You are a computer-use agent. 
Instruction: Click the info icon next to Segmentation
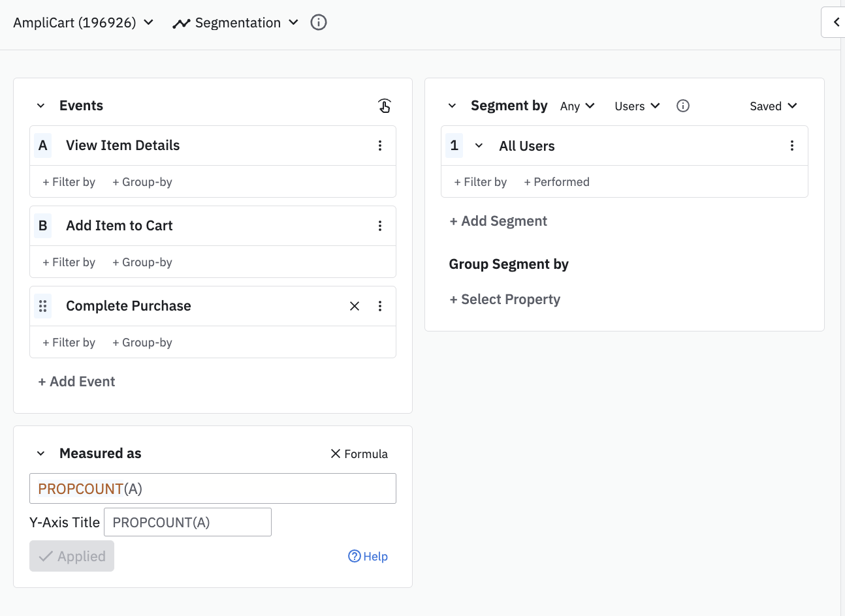coord(319,22)
